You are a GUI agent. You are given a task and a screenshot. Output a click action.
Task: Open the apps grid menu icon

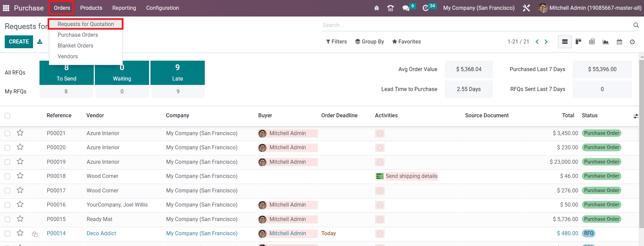click(6, 8)
